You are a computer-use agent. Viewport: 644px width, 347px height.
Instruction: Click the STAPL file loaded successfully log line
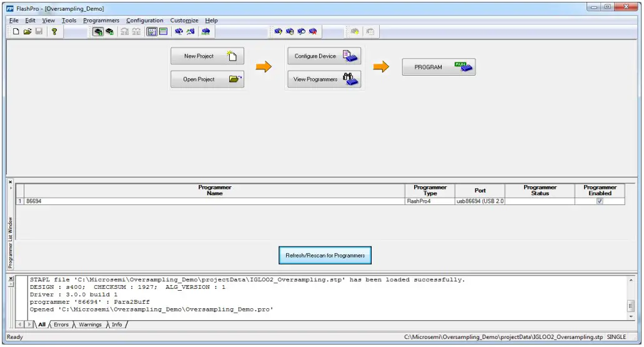click(x=247, y=279)
